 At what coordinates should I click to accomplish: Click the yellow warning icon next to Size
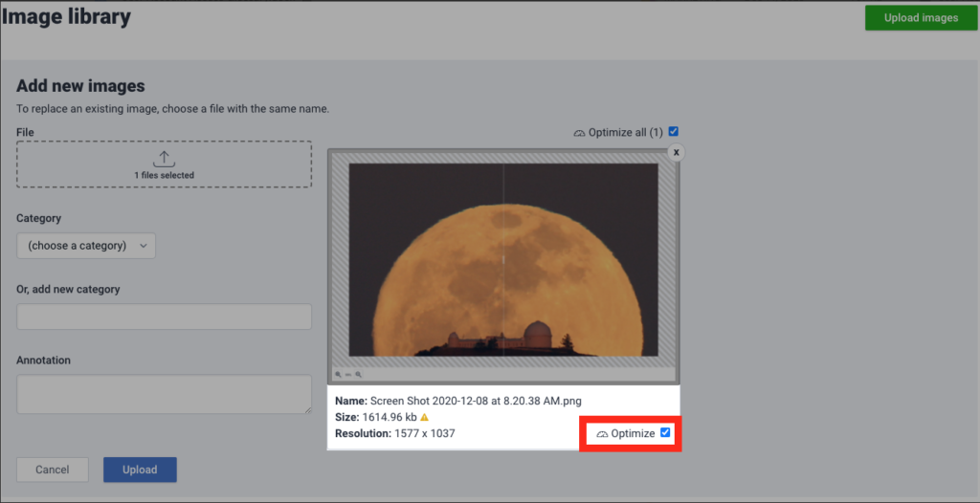(x=424, y=418)
